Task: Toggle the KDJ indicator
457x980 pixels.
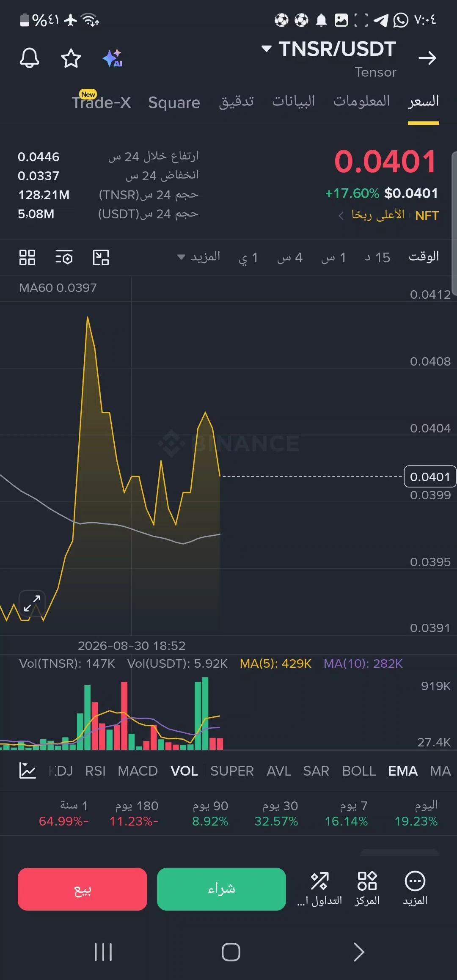Action: [x=61, y=771]
